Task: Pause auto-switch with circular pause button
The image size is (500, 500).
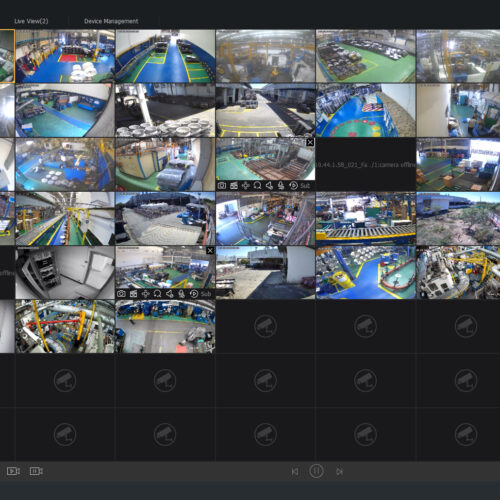Action: pyautogui.click(x=316, y=471)
